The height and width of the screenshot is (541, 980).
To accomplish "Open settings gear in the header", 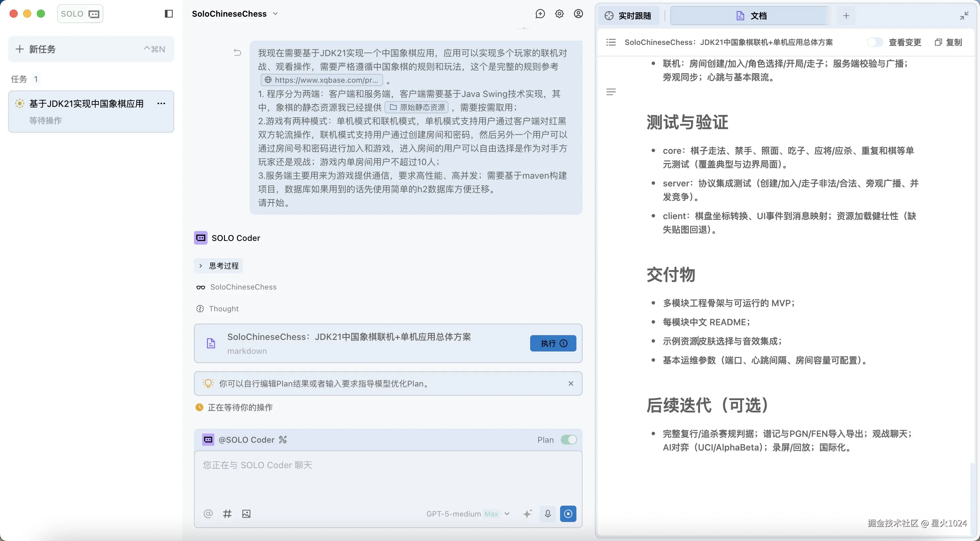I will pyautogui.click(x=559, y=14).
